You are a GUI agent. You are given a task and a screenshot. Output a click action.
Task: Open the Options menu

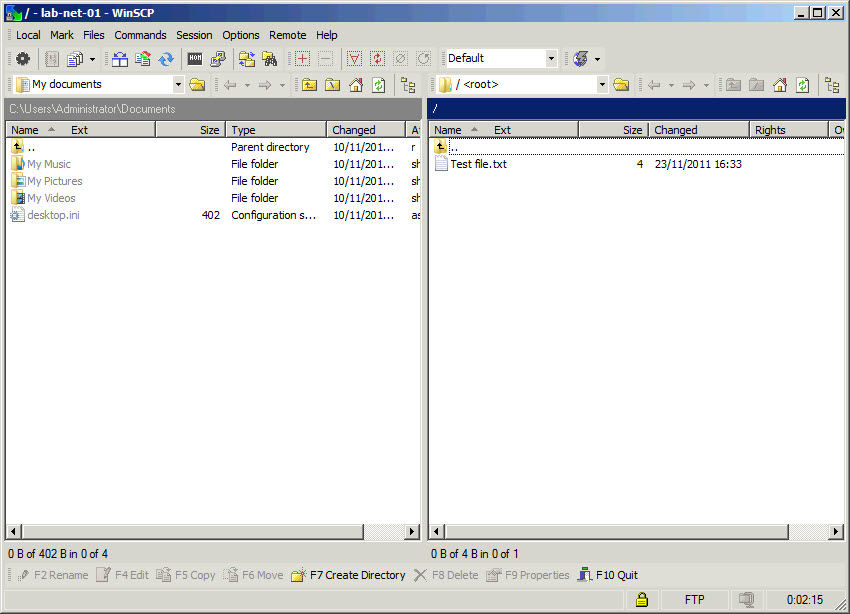[241, 35]
